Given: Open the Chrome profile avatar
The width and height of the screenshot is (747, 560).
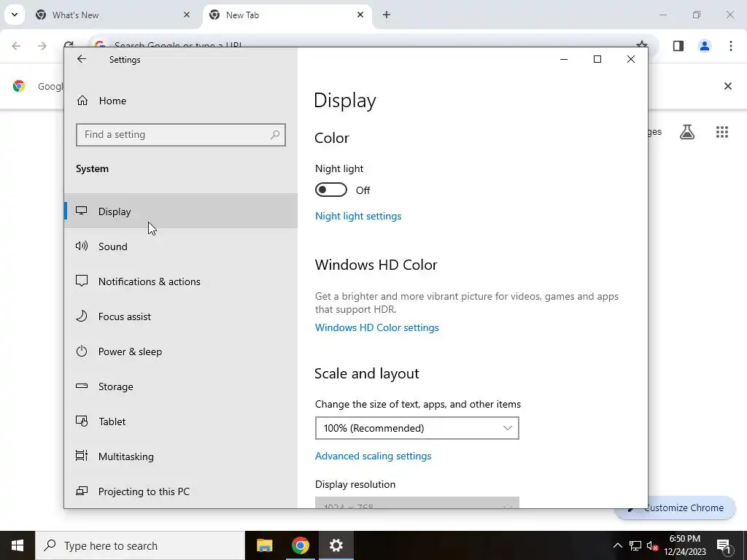Looking at the screenshot, I should (x=704, y=46).
